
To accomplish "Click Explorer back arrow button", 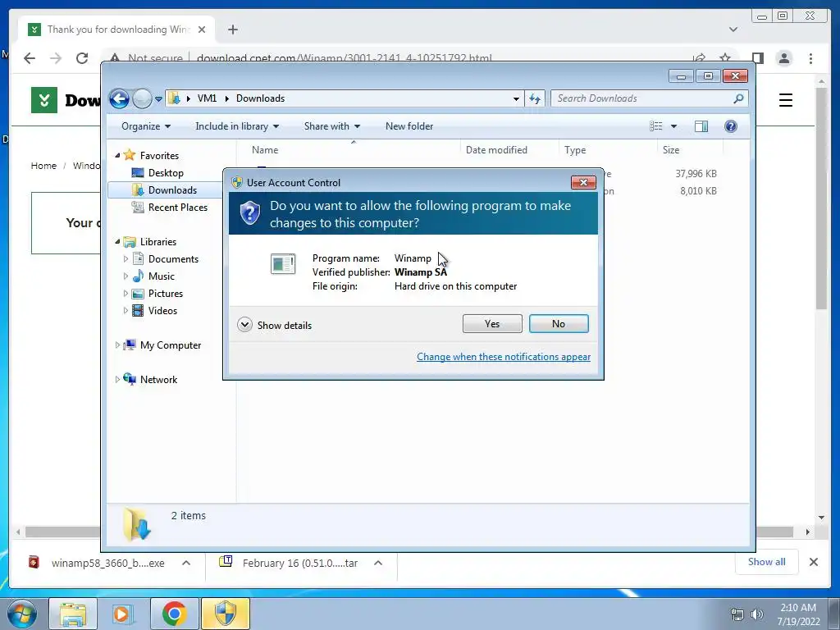I will click(x=119, y=98).
